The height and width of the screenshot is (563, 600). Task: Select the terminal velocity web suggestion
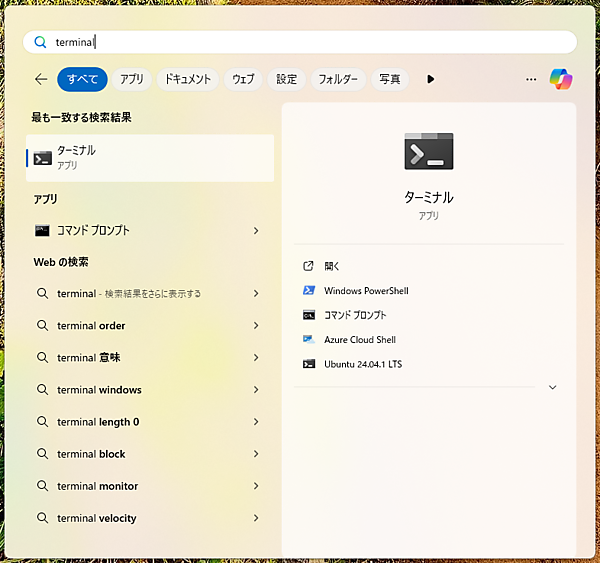click(x=97, y=518)
